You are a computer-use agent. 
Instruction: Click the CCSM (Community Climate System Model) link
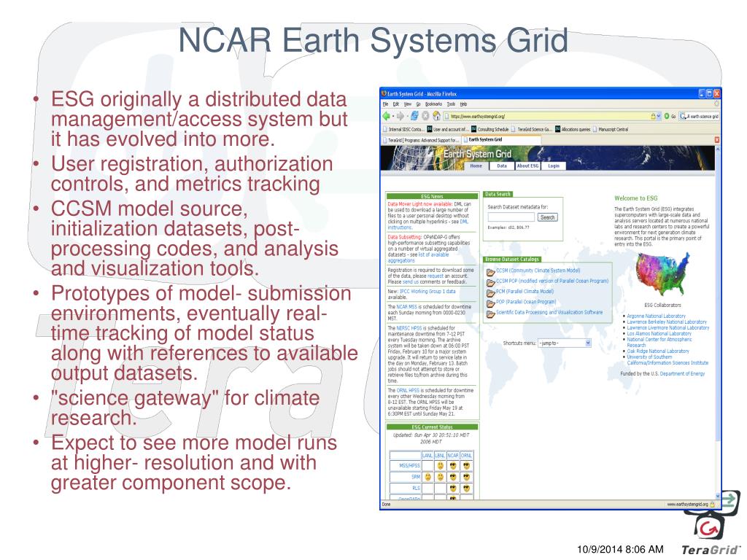pos(538,271)
